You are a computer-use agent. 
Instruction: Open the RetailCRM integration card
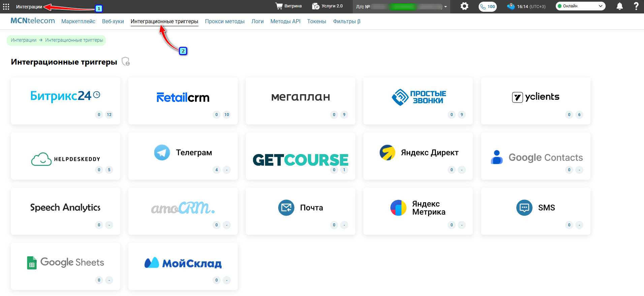click(x=183, y=101)
